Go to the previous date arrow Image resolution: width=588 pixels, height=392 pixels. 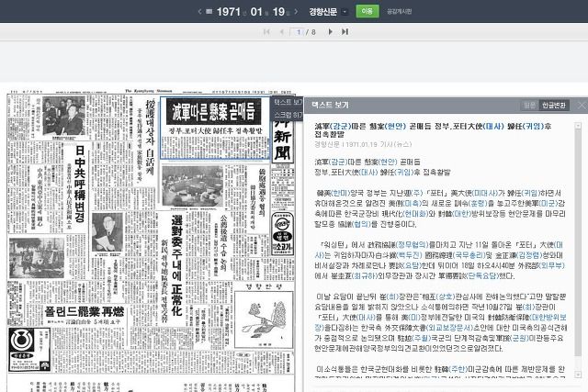click(199, 12)
